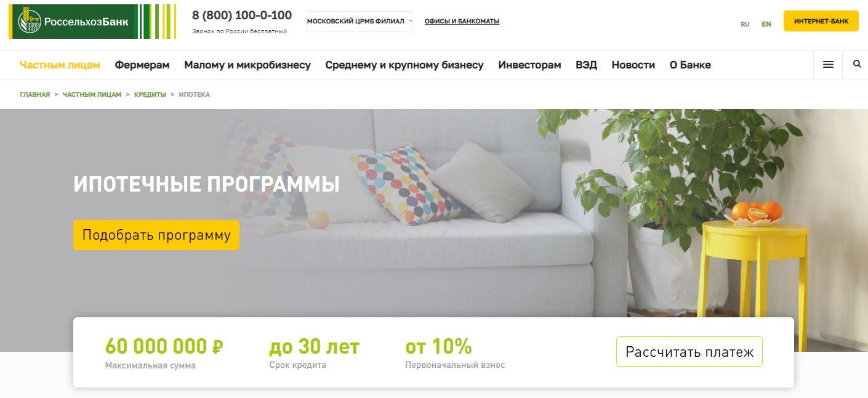Click Главная breadcrumb link
868x398 pixels.
point(34,94)
